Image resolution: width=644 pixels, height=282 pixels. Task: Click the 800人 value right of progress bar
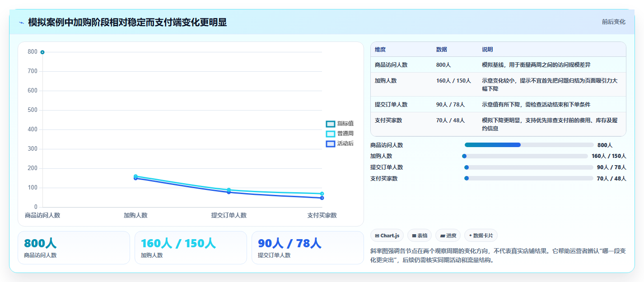point(605,145)
